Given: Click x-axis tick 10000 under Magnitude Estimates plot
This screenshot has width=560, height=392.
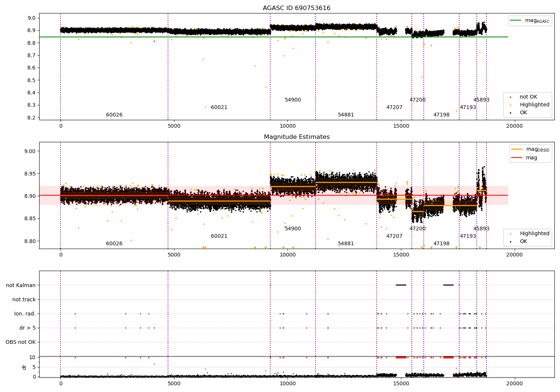Looking at the screenshot, I should click(x=287, y=255).
